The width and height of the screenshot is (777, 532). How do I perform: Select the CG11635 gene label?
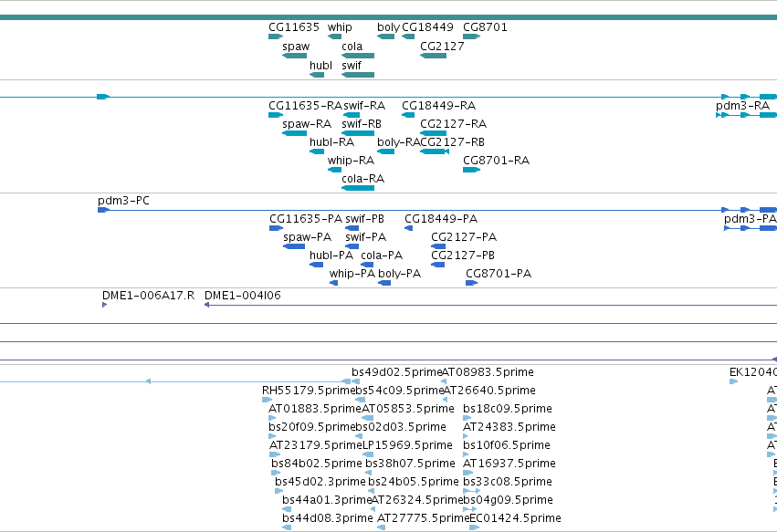[294, 27]
